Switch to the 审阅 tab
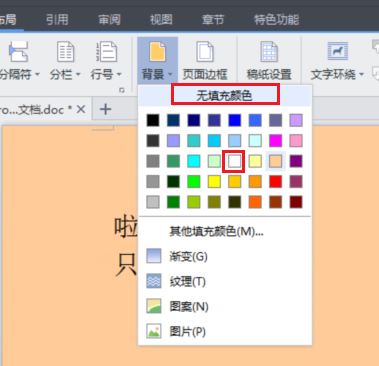 pos(109,20)
